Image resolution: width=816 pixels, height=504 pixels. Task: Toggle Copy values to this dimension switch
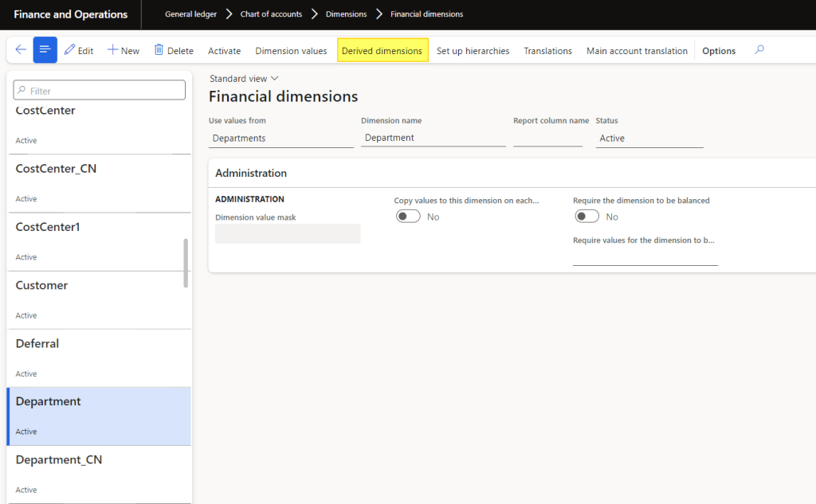click(x=408, y=217)
